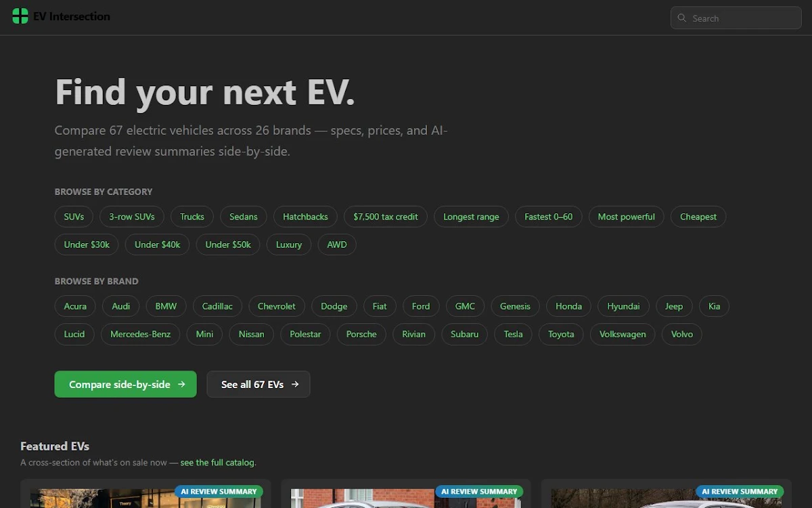The image size is (812, 508).
Task: Filter EVs Under $30k
Action: (x=87, y=245)
